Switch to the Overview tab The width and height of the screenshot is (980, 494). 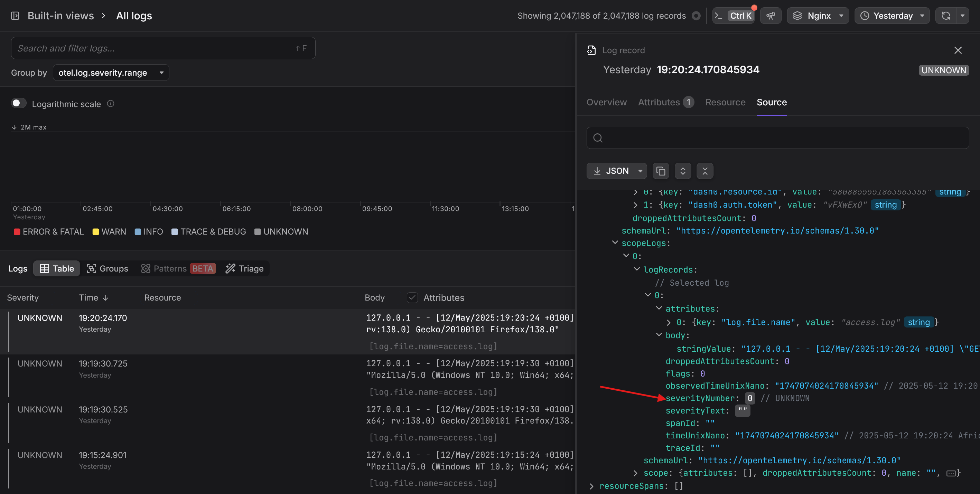(x=606, y=102)
